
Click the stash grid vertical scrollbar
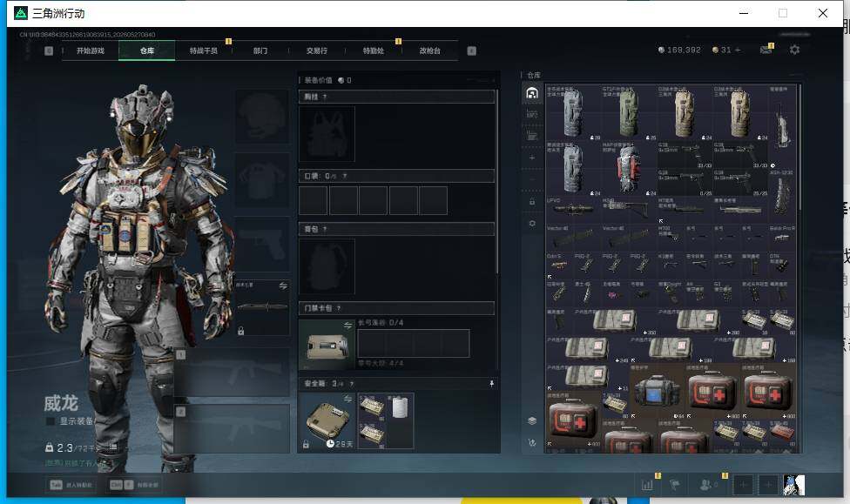tap(799, 146)
